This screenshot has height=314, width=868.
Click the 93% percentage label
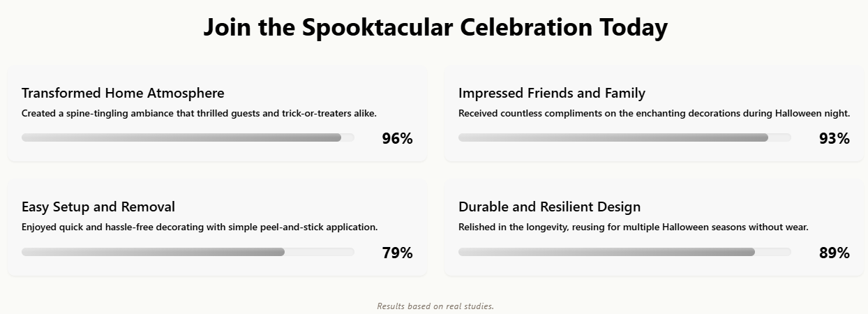[834, 138]
